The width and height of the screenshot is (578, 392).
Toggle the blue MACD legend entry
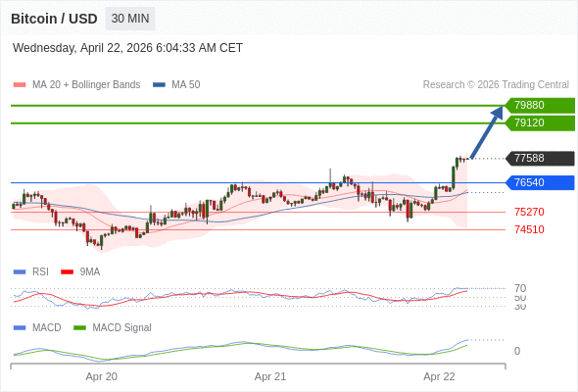coord(37,328)
